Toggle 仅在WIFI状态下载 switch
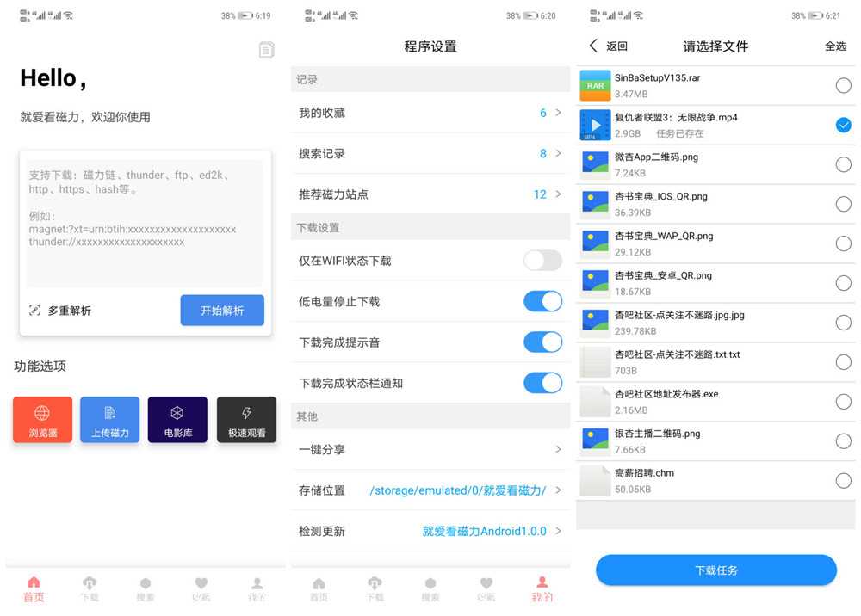Image resolution: width=861 pixels, height=616 pixels. 542,261
